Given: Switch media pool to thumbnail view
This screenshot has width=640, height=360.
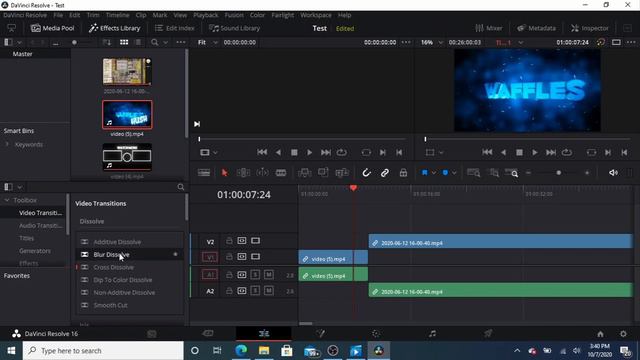Looking at the screenshot, I should point(124,42).
